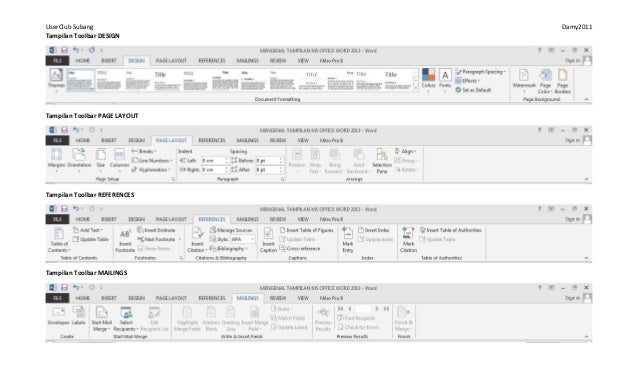Expand the Bibliography dropdown in REFERENCES ribbon
This screenshot has width=638, height=388.
pyautogui.click(x=229, y=248)
